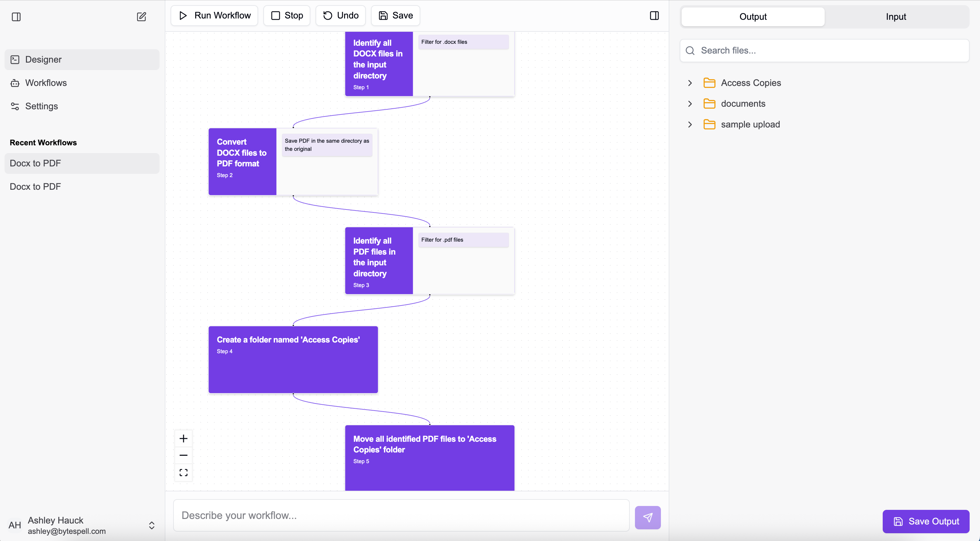This screenshot has height=541, width=980.
Task: Click the zoom in plus icon
Action: 183,438
